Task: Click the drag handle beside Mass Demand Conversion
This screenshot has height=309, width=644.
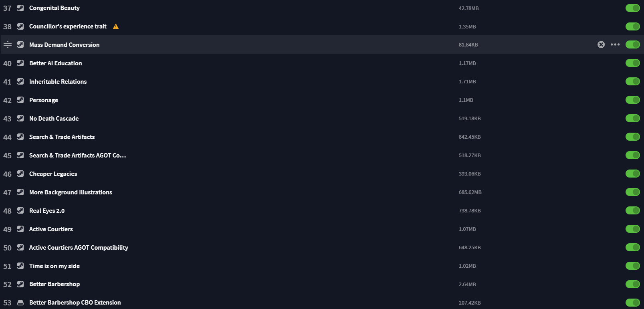Action: pos(8,44)
